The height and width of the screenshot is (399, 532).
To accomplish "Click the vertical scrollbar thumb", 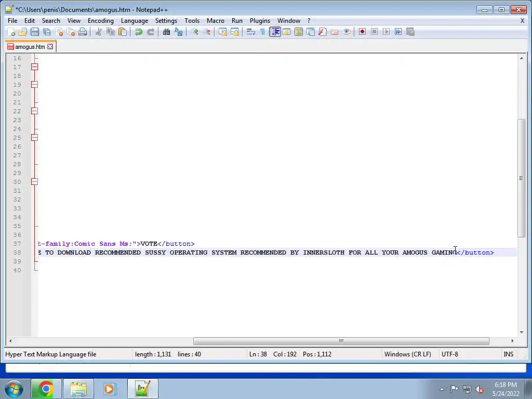I will click(x=521, y=178).
